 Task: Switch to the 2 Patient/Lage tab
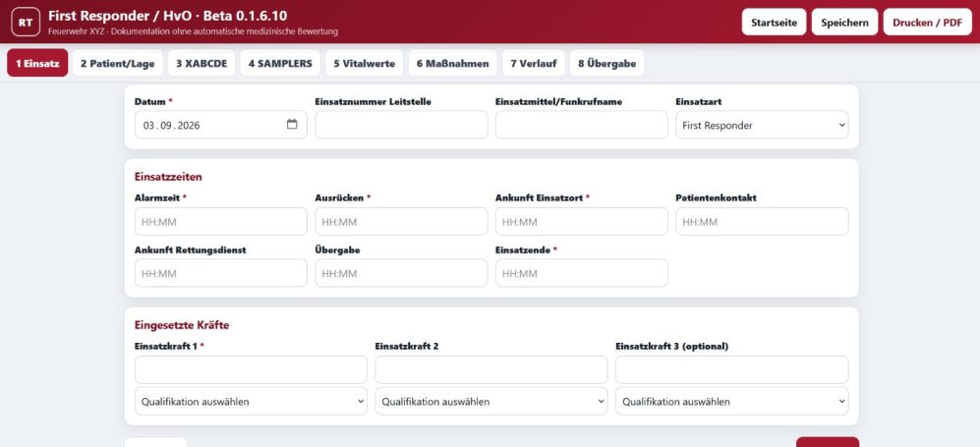click(118, 63)
